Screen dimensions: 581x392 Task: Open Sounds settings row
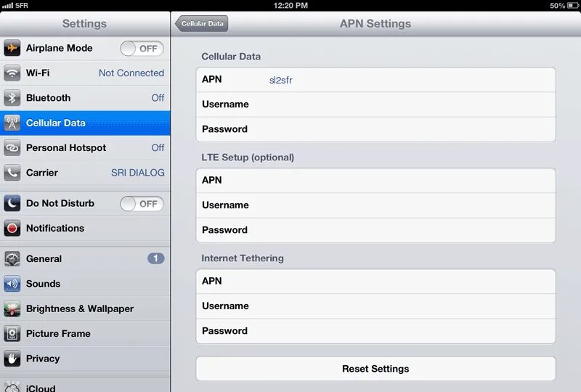(x=85, y=284)
